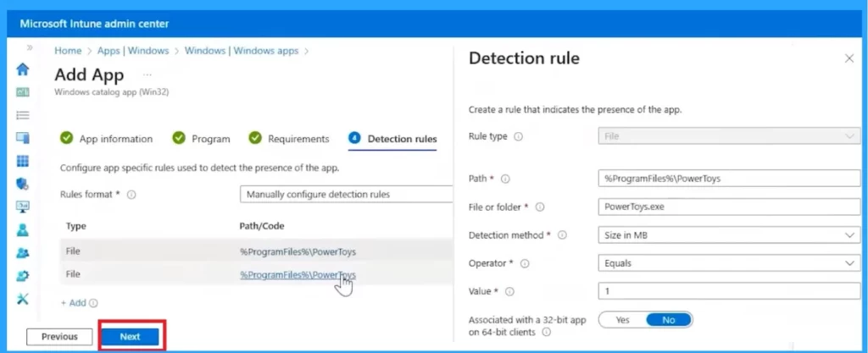Select Detection rules step
The height and width of the screenshot is (353, 868).
coord(392,139)
